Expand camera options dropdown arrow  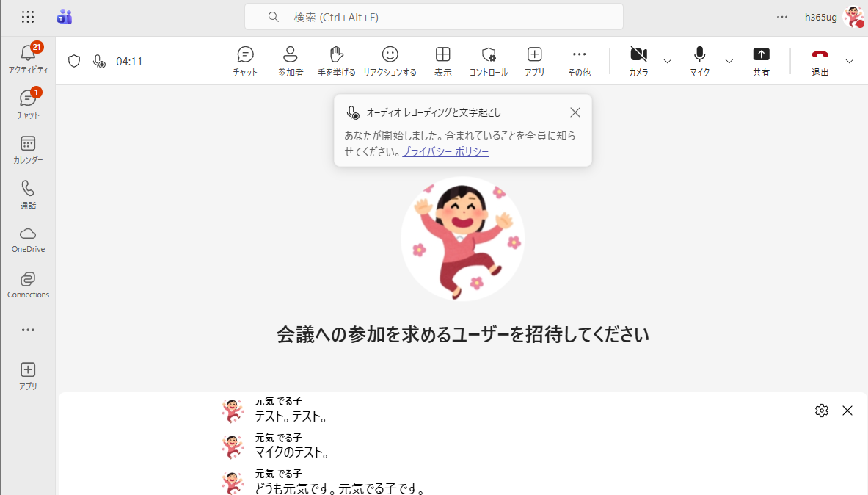668,61
